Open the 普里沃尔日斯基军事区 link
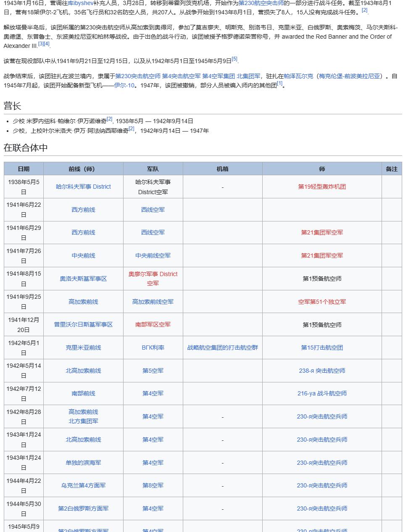The image size is (403, 532). pos(83,324)
